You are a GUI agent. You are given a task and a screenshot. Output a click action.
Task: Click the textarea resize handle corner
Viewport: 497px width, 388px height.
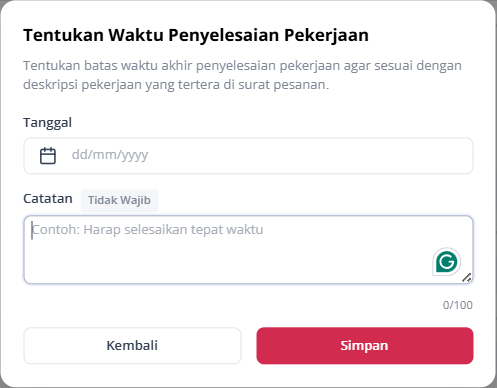(467, 278)
